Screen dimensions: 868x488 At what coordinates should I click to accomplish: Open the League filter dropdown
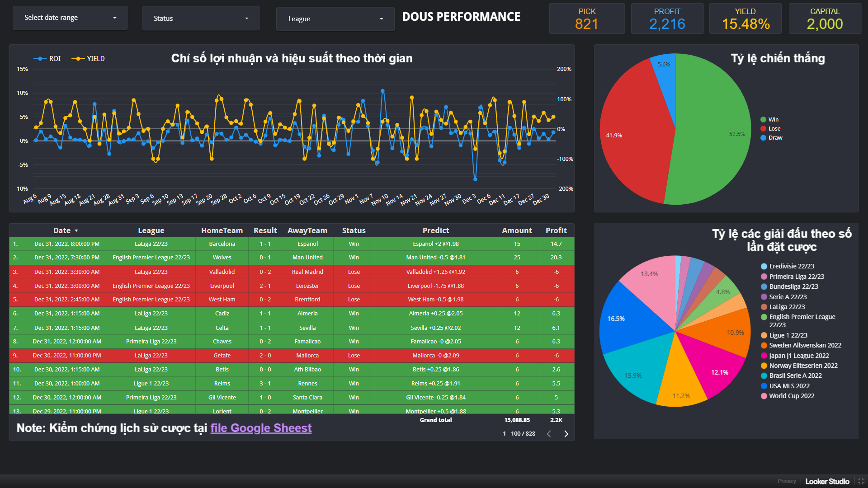[335, 19]
